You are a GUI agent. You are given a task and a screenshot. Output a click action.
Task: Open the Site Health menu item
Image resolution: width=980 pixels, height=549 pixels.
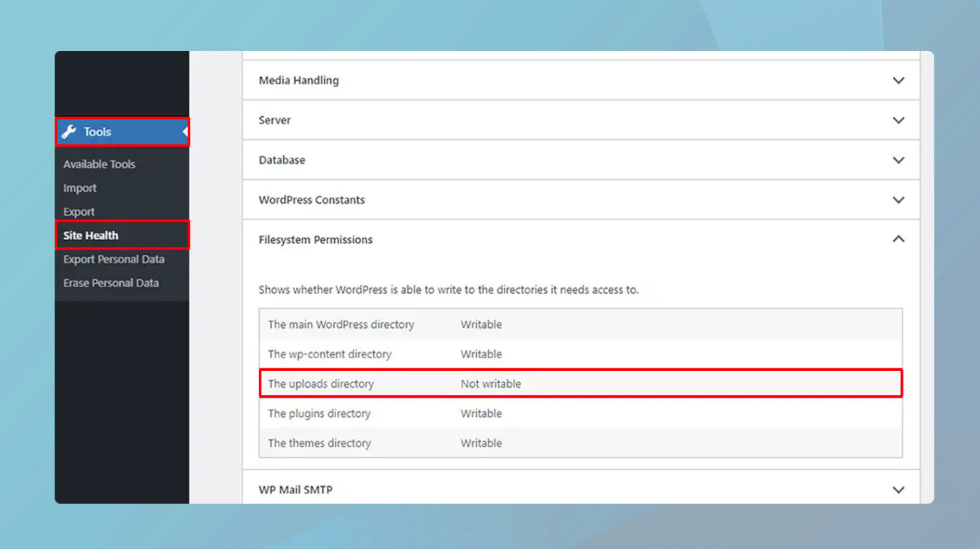coord(91,235)
